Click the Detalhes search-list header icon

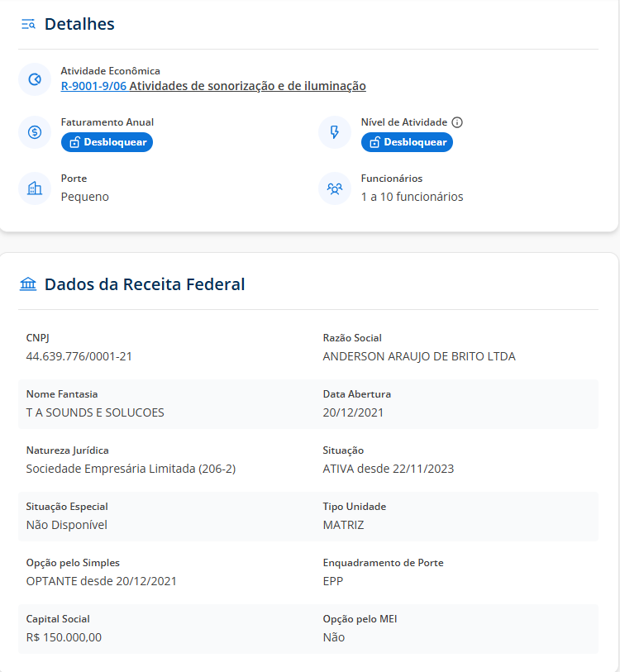pyautogui.click(x=28, y=24)
